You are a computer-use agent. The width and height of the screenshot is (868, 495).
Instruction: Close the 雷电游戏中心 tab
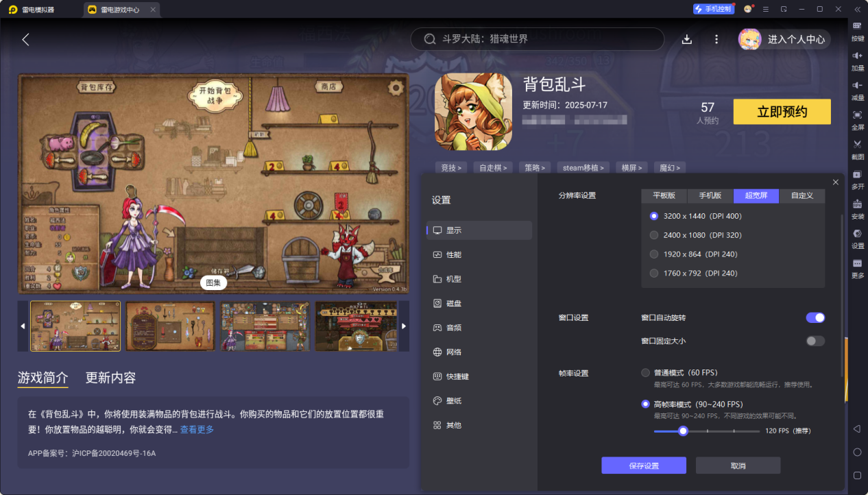point(152,10)
